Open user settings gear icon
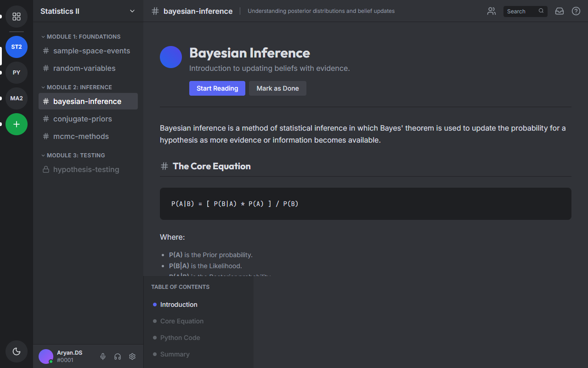Viewport: 588px width, 368px height. (132, 356)
